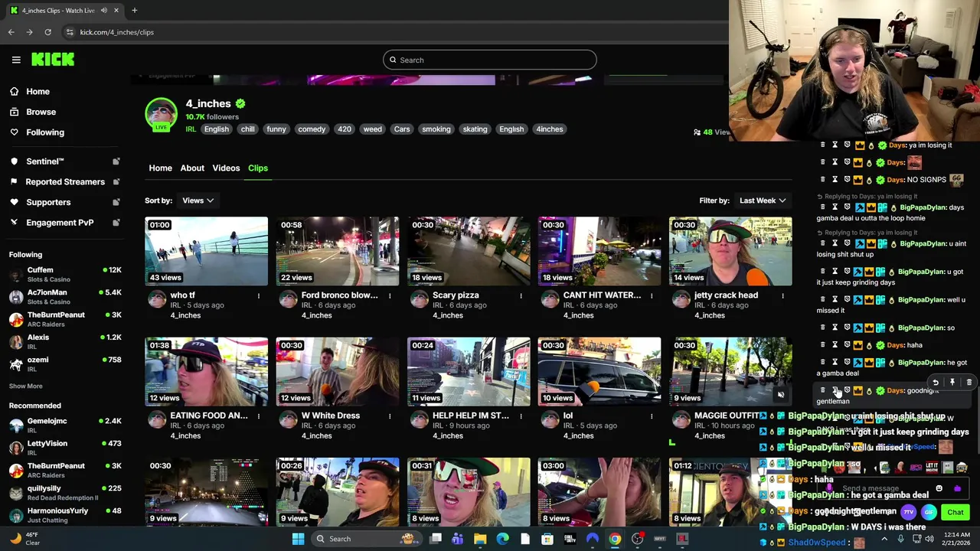The image size is (980, 551).
Task: Open a new Chrome tab
Action: click(x=134, y=11)
